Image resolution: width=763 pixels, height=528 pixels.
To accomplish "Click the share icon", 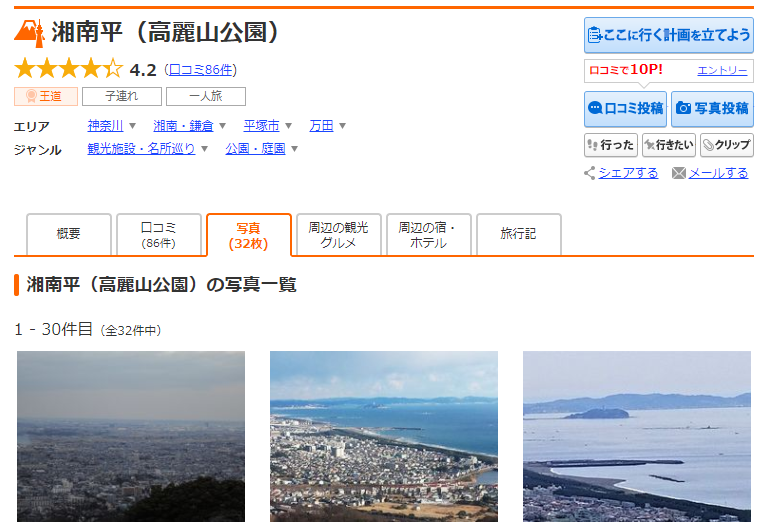I will click(590, 173).
